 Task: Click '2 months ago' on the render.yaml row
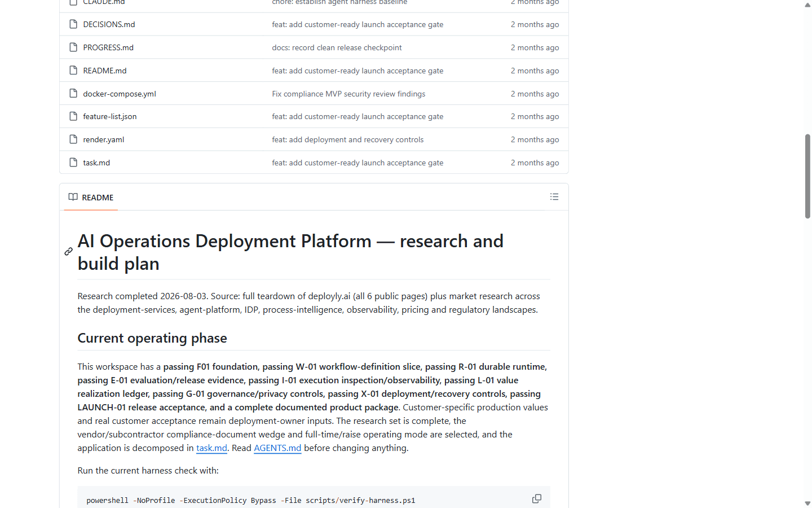coord(535,139)
